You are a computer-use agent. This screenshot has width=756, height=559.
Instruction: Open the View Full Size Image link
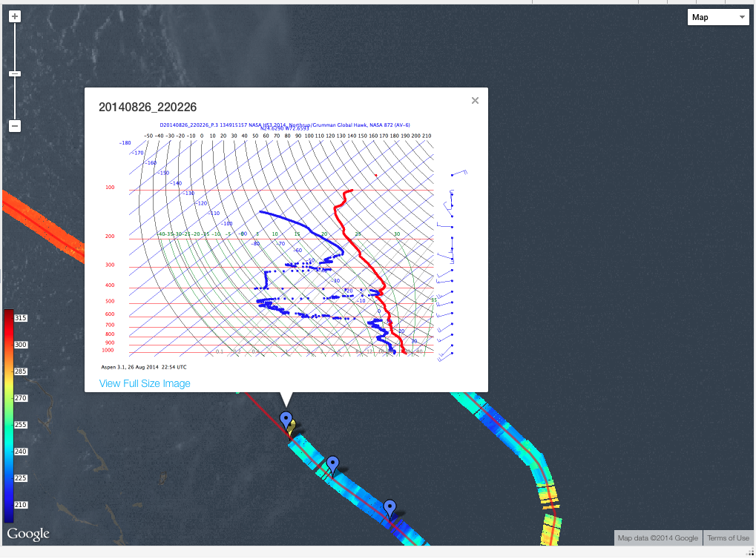[x=145, y=383]
